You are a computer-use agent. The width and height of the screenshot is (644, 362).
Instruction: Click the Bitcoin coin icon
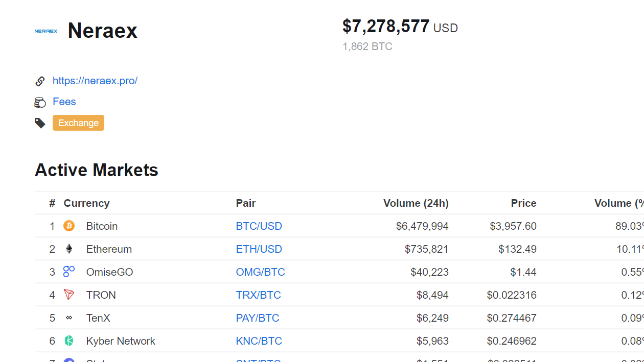point(69,226)
